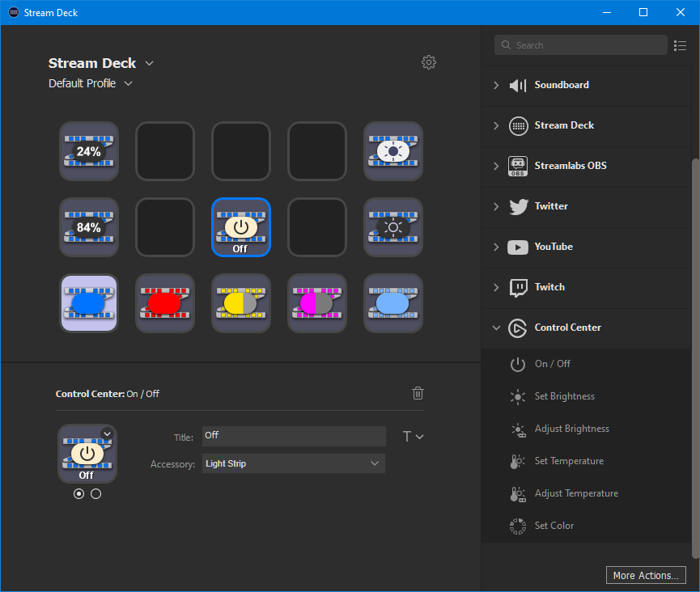Click the Streamlabs OBS icon
This screenshot has height=592, width=700.
(x=518, y=166)
